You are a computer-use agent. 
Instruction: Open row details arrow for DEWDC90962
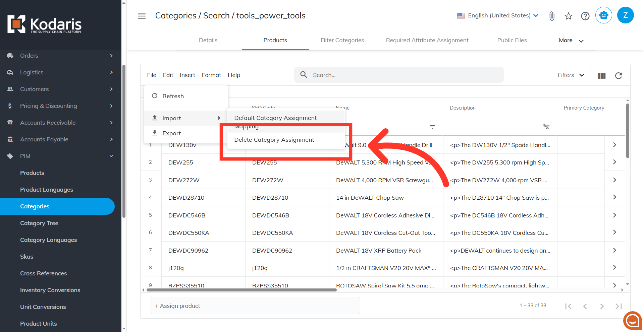[x=614, y=250]
